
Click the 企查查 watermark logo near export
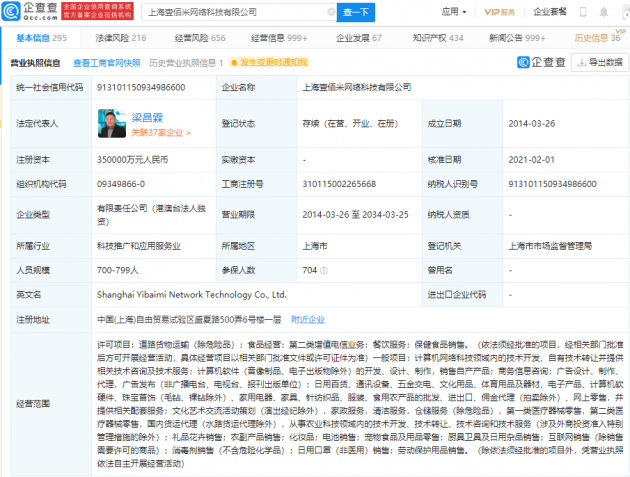coord(541,62)
